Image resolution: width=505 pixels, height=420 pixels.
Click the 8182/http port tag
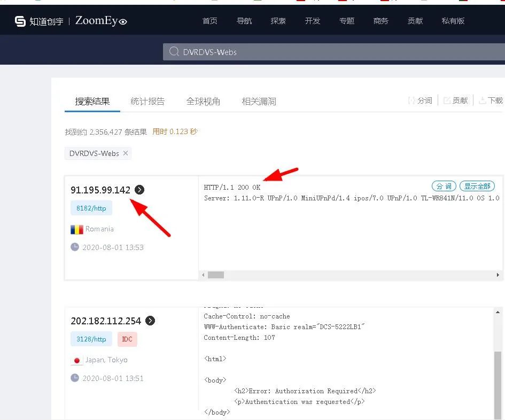point(91,208)
